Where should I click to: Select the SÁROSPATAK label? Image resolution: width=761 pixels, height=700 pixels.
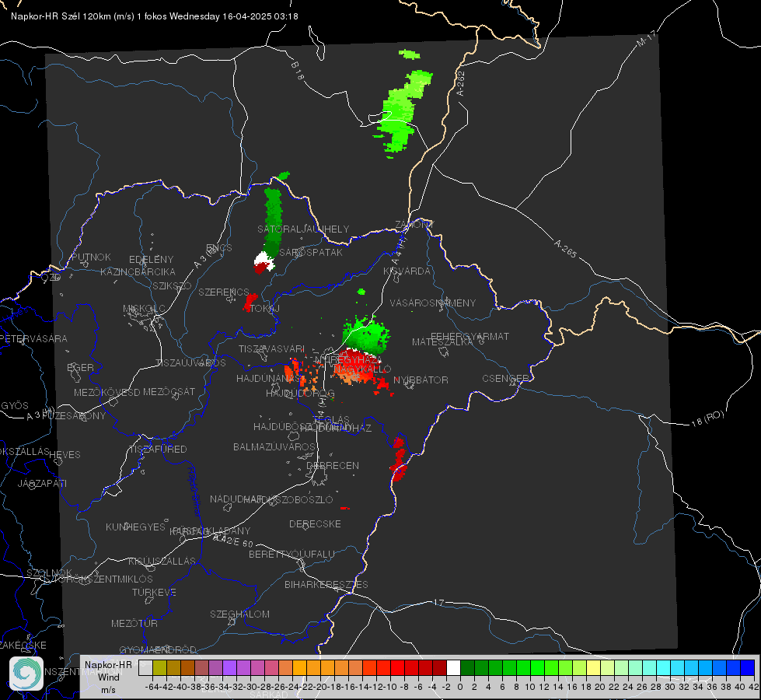pos(311,252)
